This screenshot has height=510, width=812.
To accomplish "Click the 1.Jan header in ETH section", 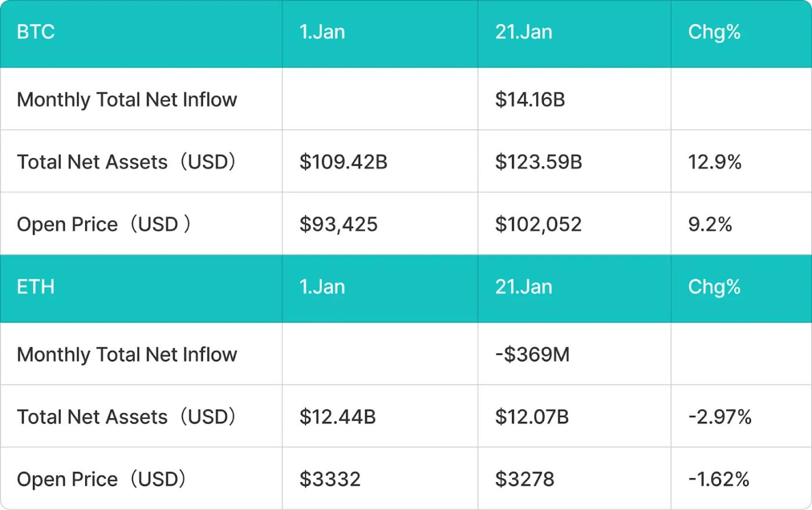I will [322, 287].
